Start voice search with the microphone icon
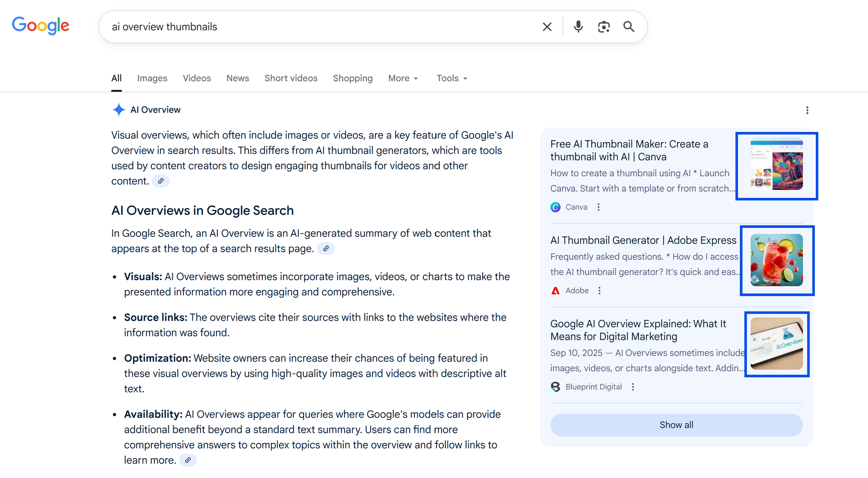The image size is (868, 478). [x=578, y=27]
